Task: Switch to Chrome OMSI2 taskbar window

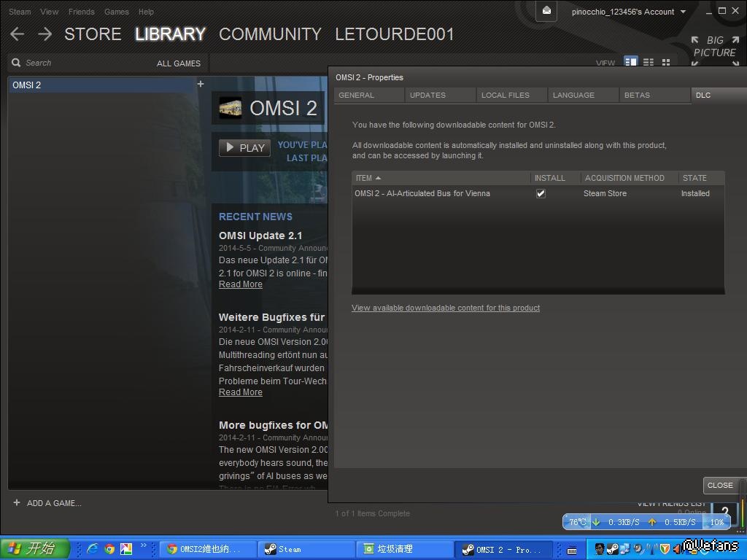Action: (x=208, y=549)
